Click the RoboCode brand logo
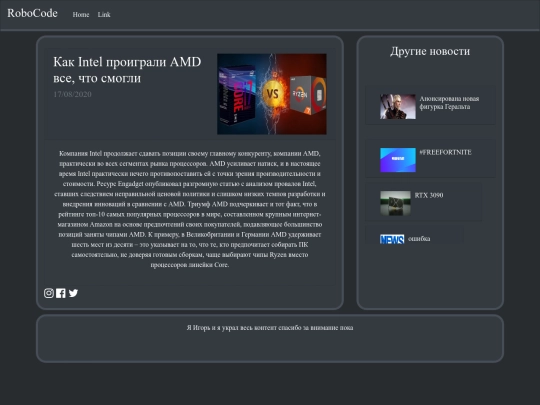Viewport: 540px width, 405px height. click(32, 13)
